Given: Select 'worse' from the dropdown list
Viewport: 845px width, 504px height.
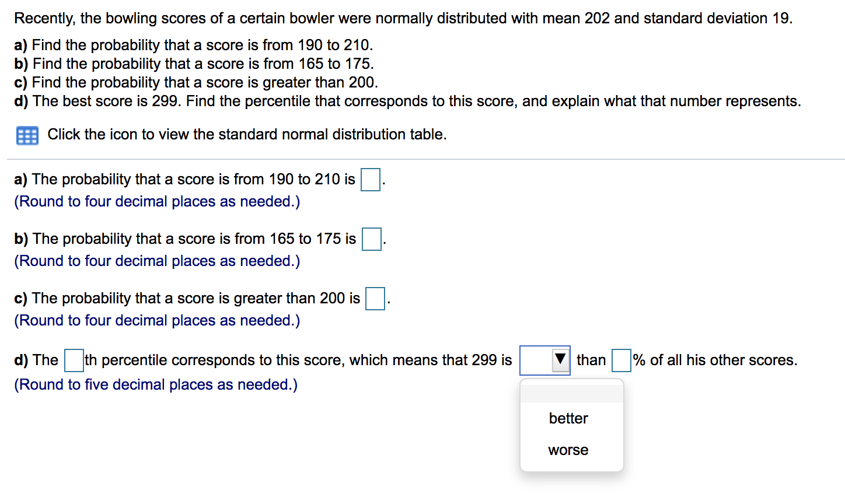Looking at the screenshot, I should click(567, 449).
